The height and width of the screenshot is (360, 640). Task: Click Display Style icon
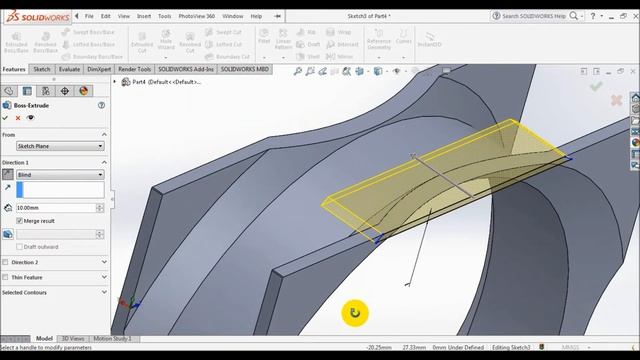coord(378,71)
